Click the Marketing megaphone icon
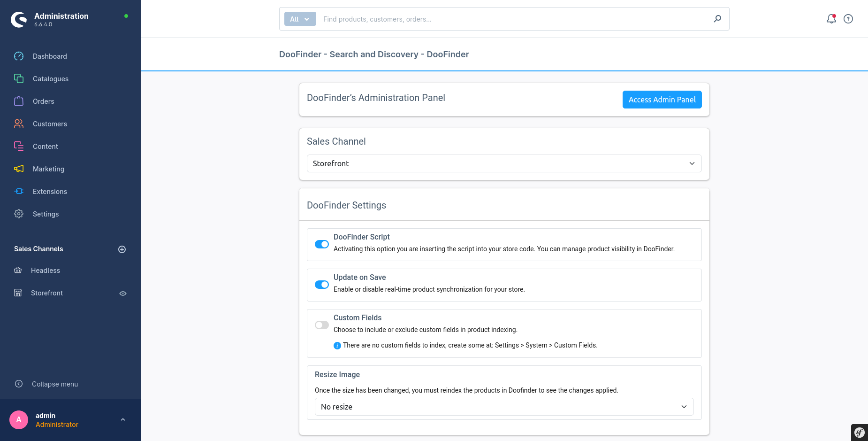The width and height of the screenshot is (868, 441). pyautogui.click(x=19, y=169)
